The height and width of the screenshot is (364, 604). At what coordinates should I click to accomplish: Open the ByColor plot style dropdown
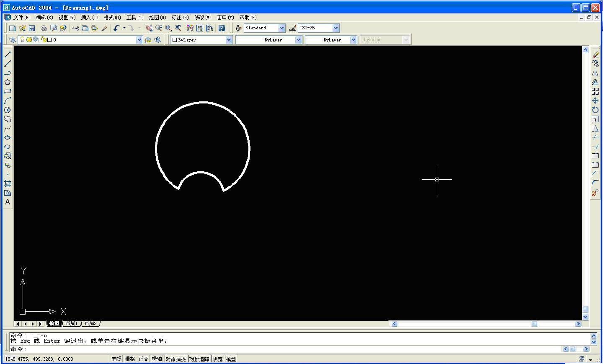pos(405,40)
